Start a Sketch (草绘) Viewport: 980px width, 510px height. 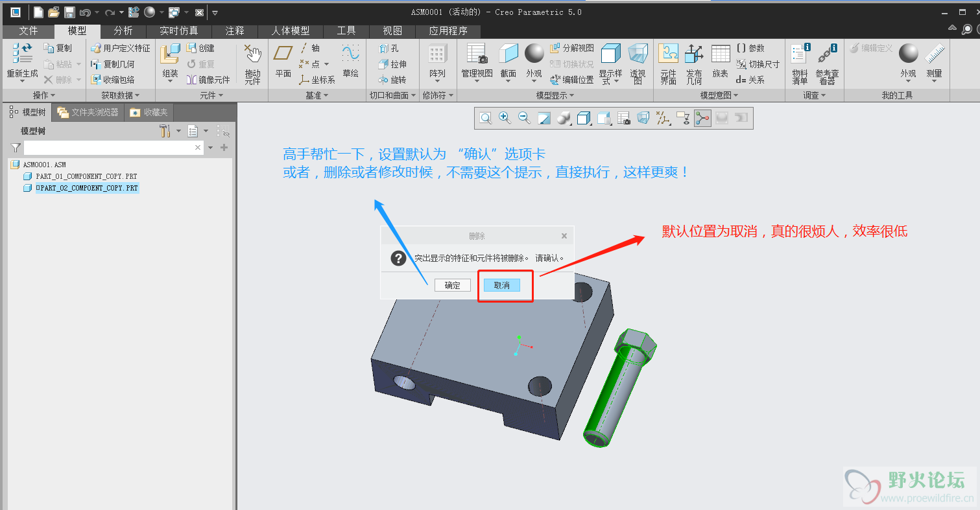351,61
